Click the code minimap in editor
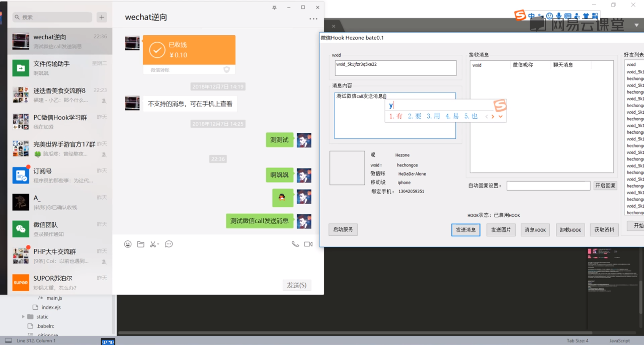 coord(613,270)
